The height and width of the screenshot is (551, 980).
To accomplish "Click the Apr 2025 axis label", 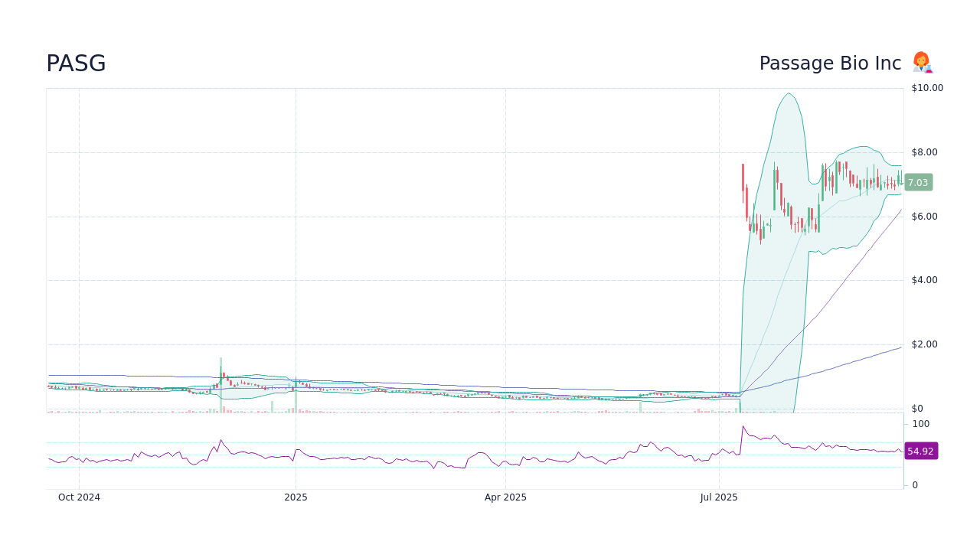I will point(505,497).
